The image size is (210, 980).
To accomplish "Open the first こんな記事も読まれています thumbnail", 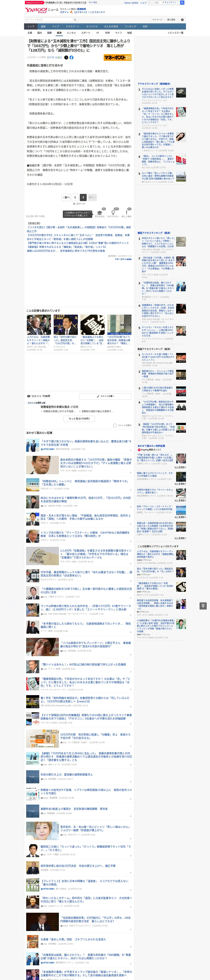I will click(39, 325).
